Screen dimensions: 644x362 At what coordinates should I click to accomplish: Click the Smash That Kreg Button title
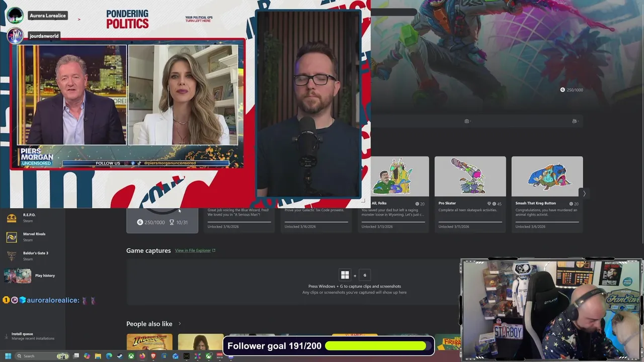point(536,204)
